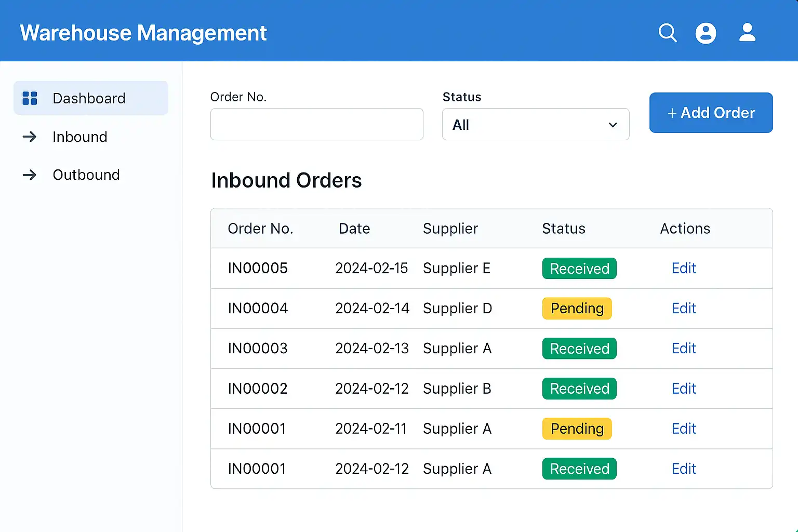Click the Received badge for IN00005

(579, 269)
